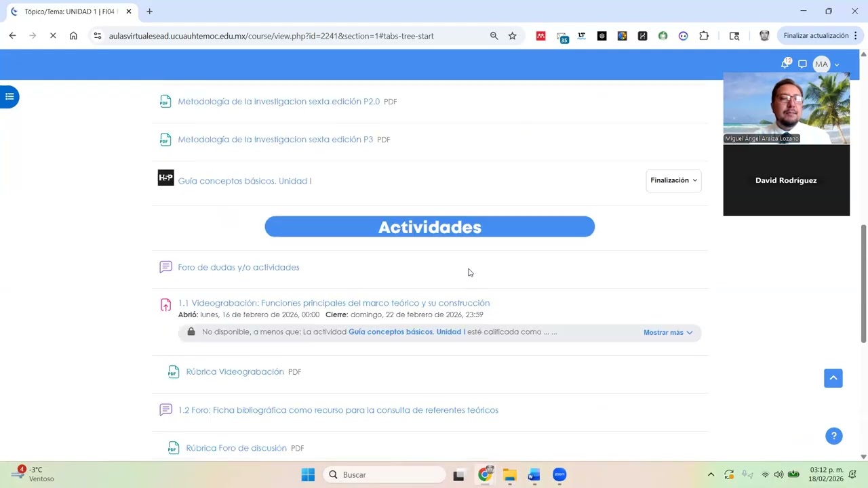Click David Rodríguez participant tile
Viewport: 868px width, 488px height.
787,180
